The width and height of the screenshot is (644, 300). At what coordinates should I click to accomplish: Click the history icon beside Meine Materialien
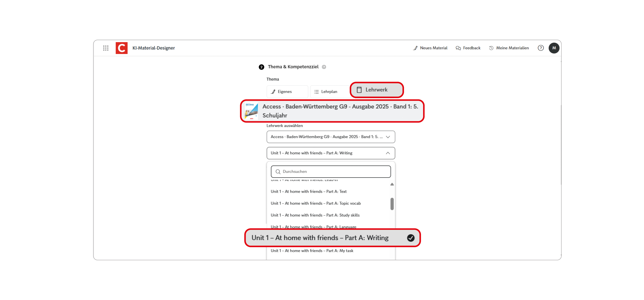pos(491,48)
